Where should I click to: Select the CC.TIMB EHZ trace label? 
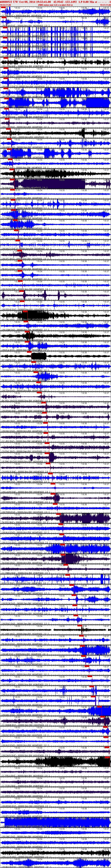tap(25, 218)
